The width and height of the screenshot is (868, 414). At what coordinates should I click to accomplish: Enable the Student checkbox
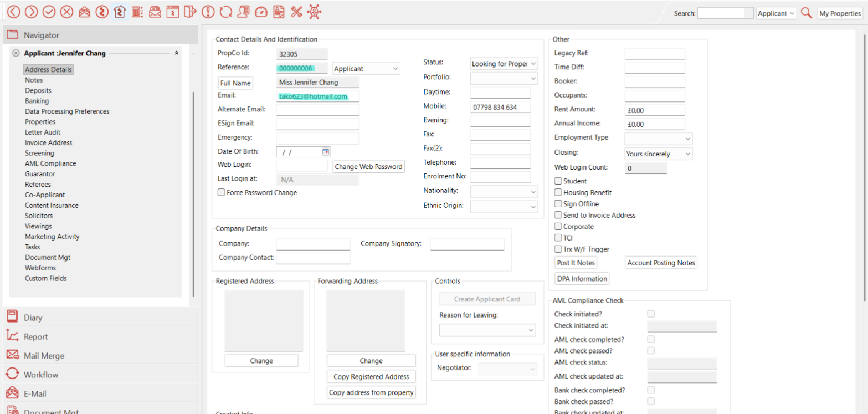pos(558,181)
